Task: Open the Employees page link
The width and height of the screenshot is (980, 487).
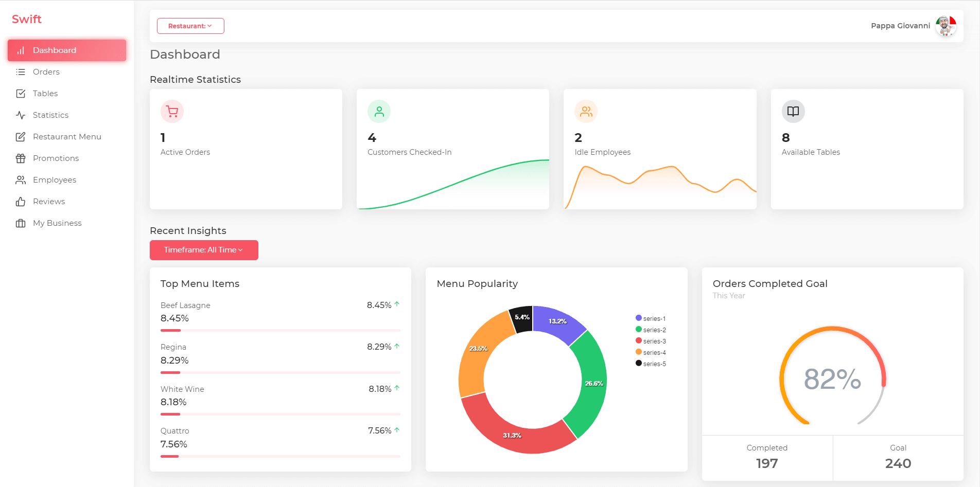Action: 55,180
